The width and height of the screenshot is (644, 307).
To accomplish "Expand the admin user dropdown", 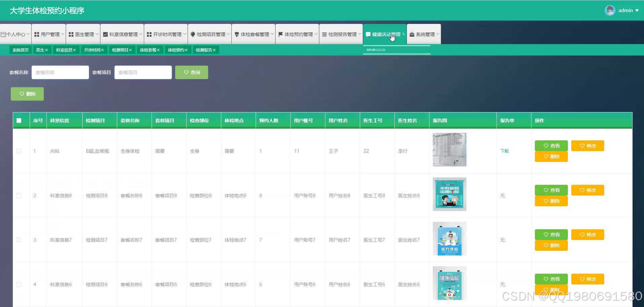I will coord(629,10).
